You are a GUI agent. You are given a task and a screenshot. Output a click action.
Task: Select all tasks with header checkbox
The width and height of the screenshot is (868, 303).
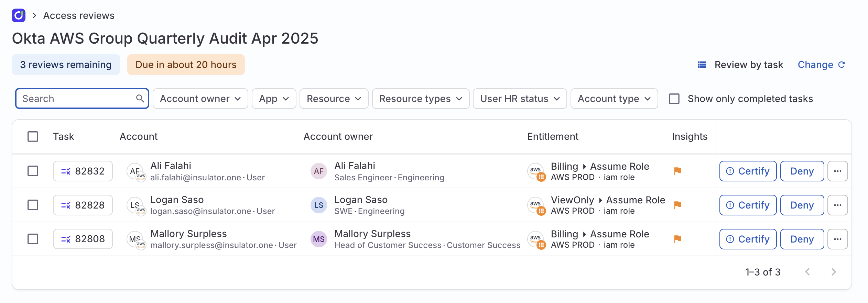[x=33, y=137]
